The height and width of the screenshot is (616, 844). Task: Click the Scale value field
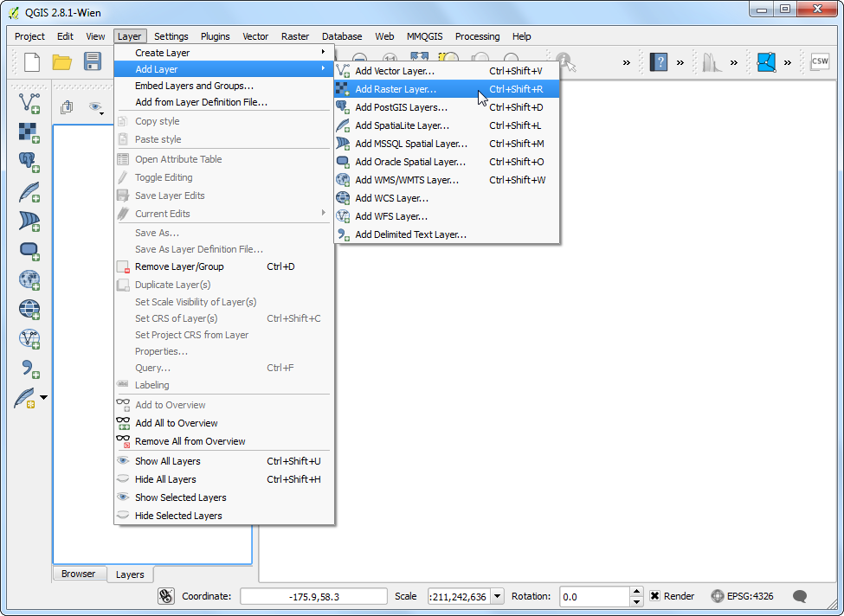coord(460,597)
